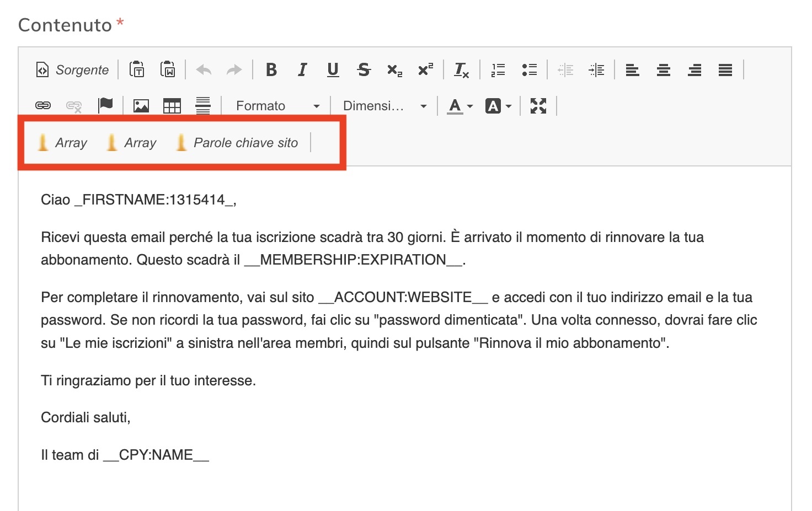812x511 pixels.
Task: Open the Formato dropdown
Action: click(x=277, y=106)
